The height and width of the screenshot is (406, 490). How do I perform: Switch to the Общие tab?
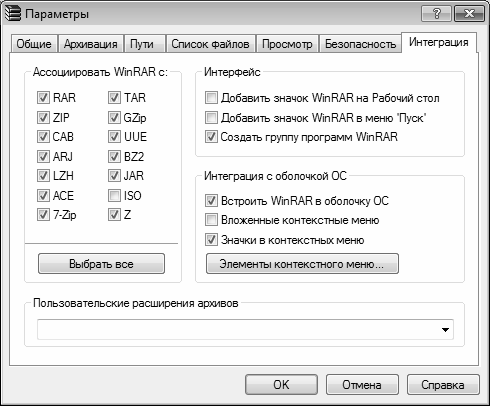pos(34,44)
